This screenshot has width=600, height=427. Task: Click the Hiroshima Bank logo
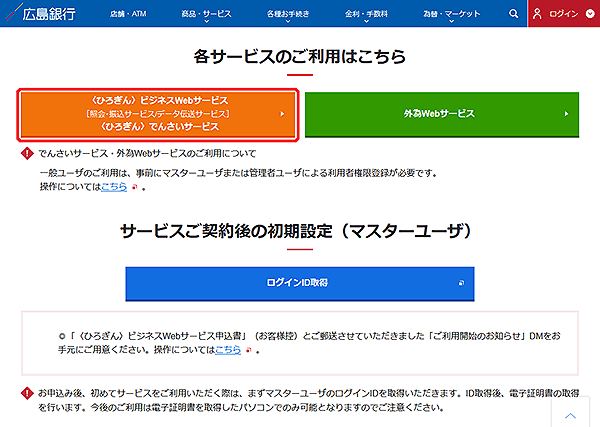coord(41,13)
